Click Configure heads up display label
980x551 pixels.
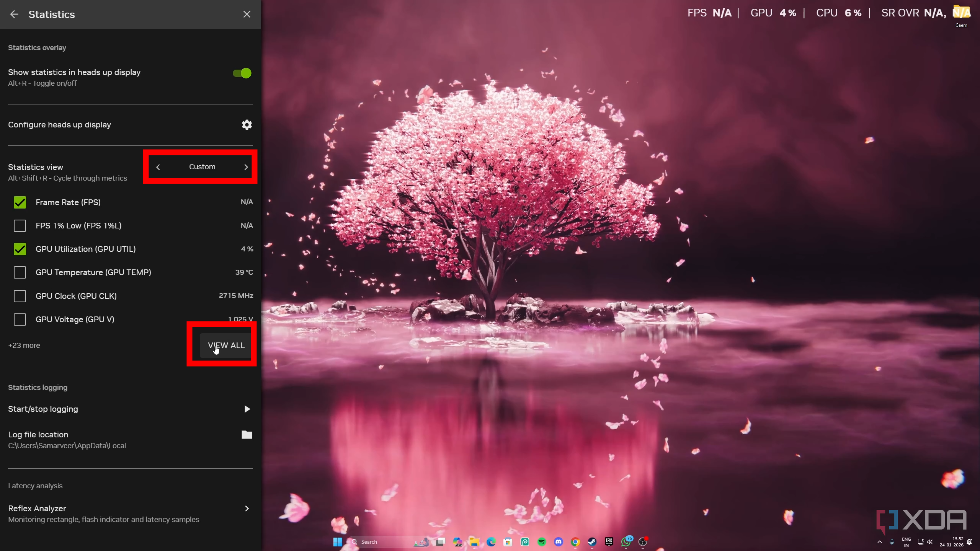(59, 125)
